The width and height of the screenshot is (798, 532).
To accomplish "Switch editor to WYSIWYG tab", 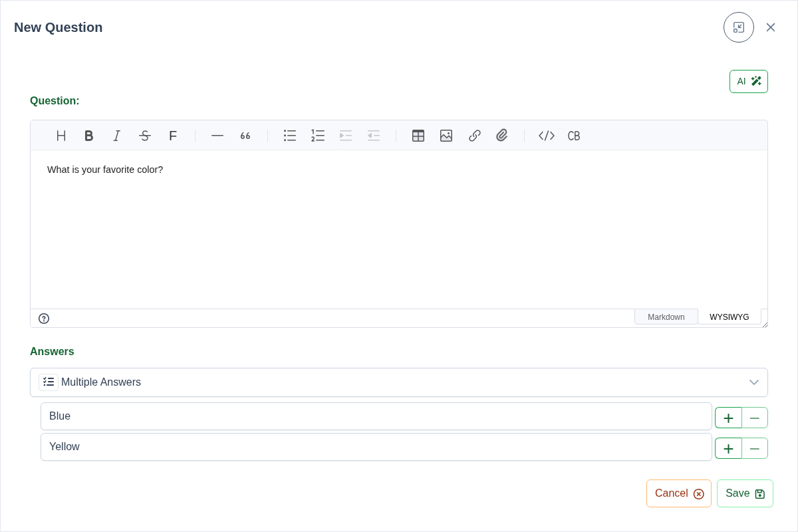I will pos(730,317).
